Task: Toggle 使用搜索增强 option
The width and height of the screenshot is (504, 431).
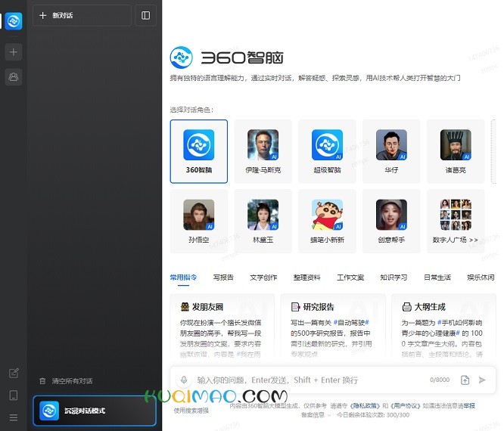Action: click(191, 411)
